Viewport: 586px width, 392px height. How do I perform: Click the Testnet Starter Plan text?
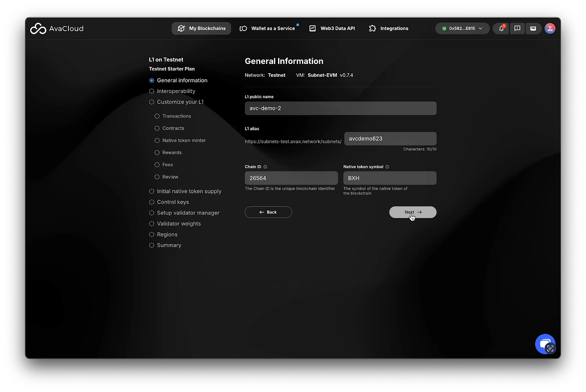(x=172, y=69)
